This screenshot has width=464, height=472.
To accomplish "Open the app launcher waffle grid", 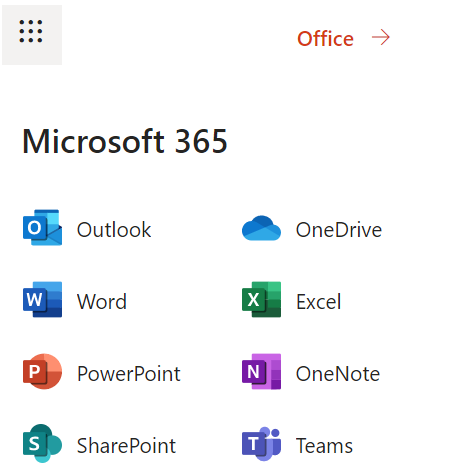I will click(x=32, y=35).
